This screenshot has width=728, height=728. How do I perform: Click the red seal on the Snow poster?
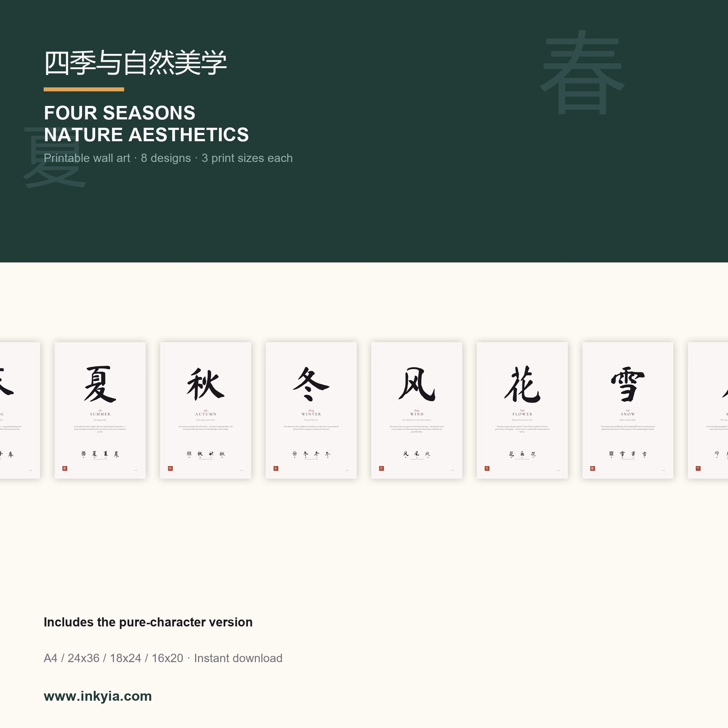[x=592, y=468]
